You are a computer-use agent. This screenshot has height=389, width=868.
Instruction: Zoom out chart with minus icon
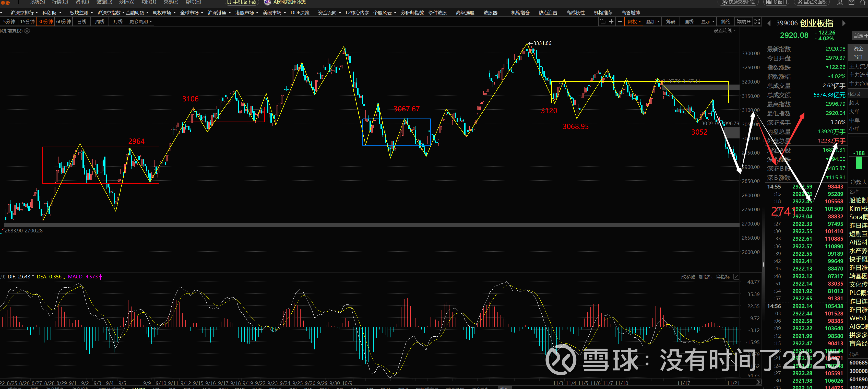(x=620, y=21)
